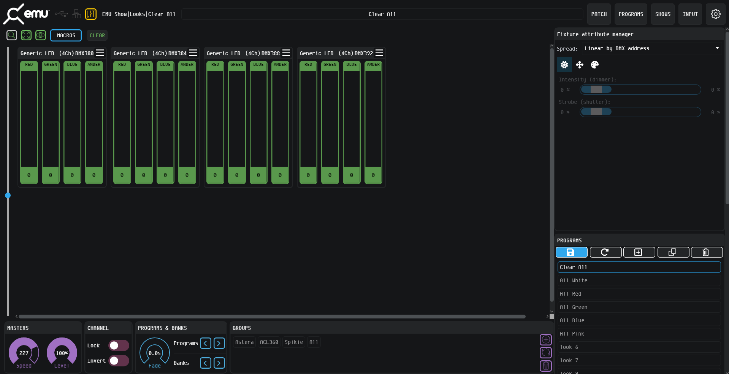Select the look 7 program
This screenshot has height=374, width=729.
pyautogui.click(x=639, y=361)
